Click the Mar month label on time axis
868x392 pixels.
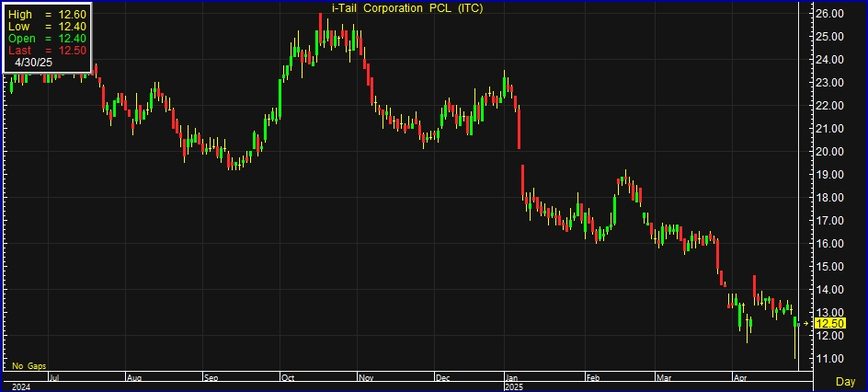tap(663, 378)
